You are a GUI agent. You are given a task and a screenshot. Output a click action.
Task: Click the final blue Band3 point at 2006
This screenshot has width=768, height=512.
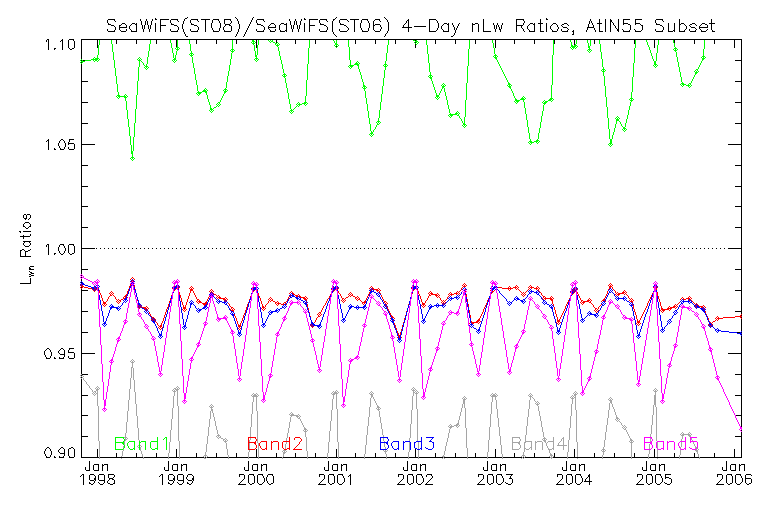click(741, 333)
